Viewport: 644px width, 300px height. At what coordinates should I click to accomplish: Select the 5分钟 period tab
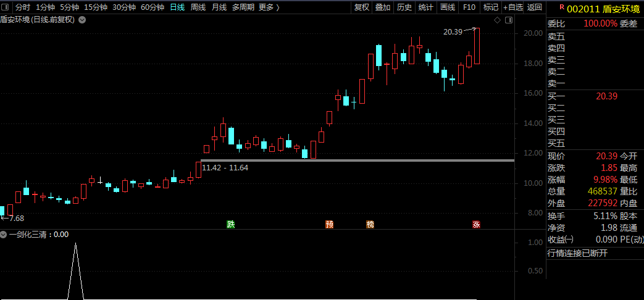[69, 7]
